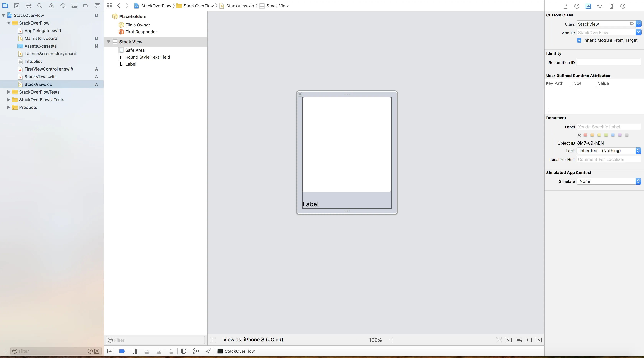Viewport: 644px width, 358px height.
Task: Show the Connections inspector arrow icon
Action: [623, 6]
